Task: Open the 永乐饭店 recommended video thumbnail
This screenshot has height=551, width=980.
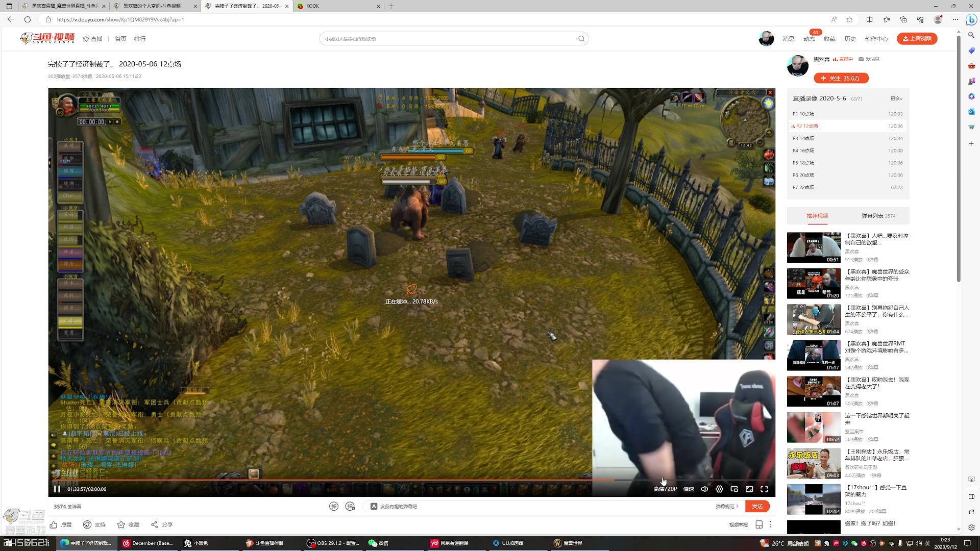Action: 814,463
